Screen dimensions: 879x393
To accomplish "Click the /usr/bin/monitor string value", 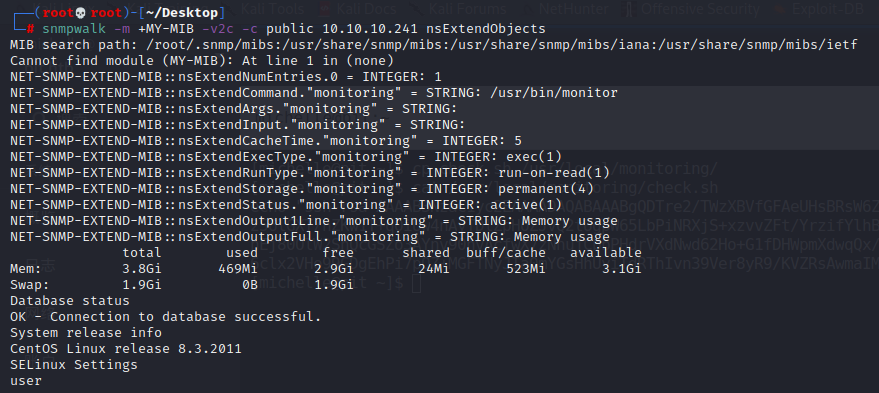I will (554, 93).
